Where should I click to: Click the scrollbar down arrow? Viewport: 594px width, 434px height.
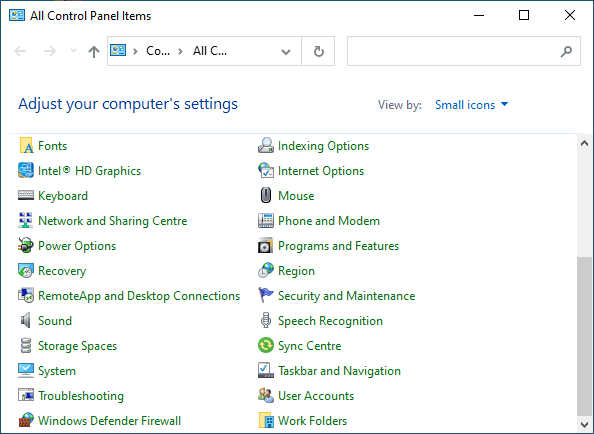coord(584,424)
